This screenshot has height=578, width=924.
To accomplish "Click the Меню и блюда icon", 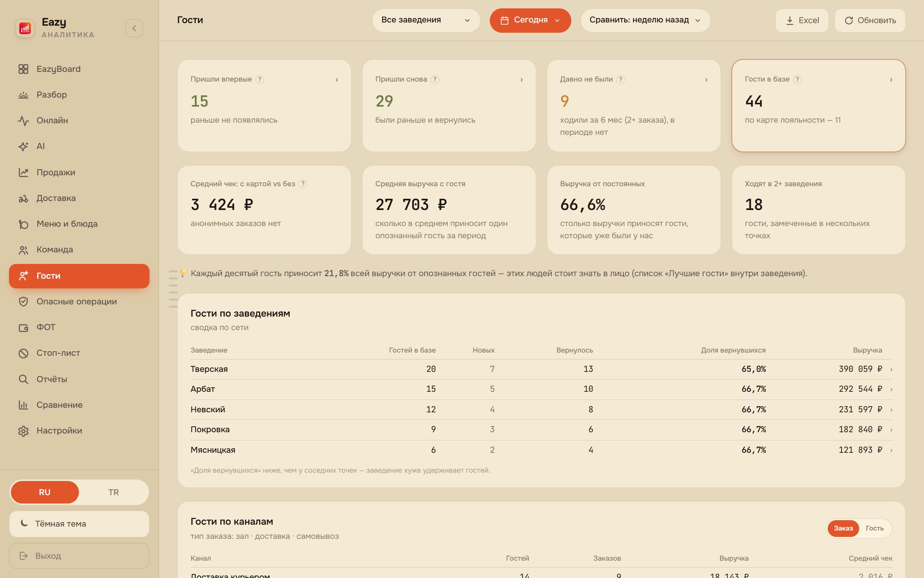I will point(23,224).
